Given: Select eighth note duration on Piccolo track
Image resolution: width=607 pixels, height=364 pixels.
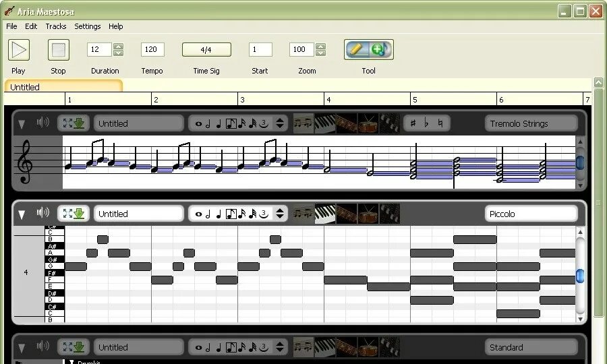Looking at the screenshot, I should pos(231,214).
